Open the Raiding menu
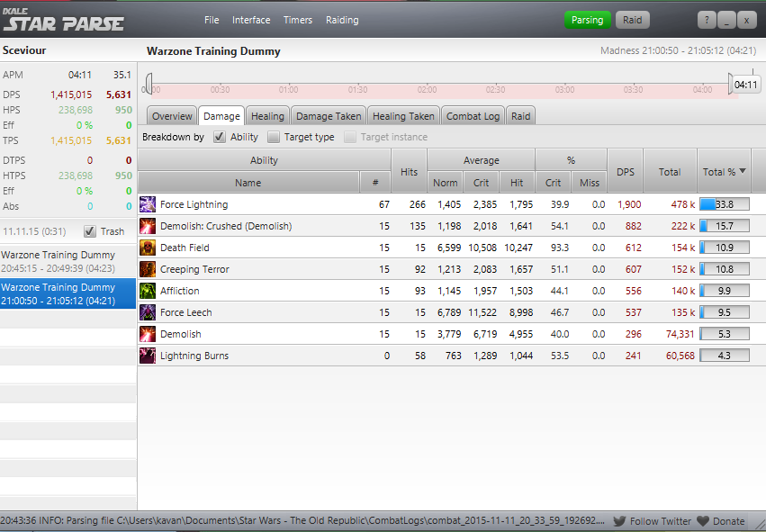 point(342,20)
